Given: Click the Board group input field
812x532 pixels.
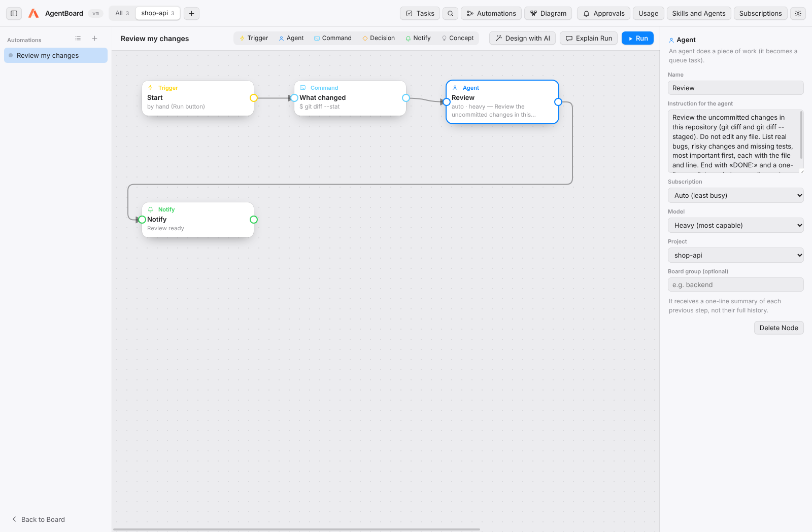Looking at the screenshot, I should click(x=735, y=285).
